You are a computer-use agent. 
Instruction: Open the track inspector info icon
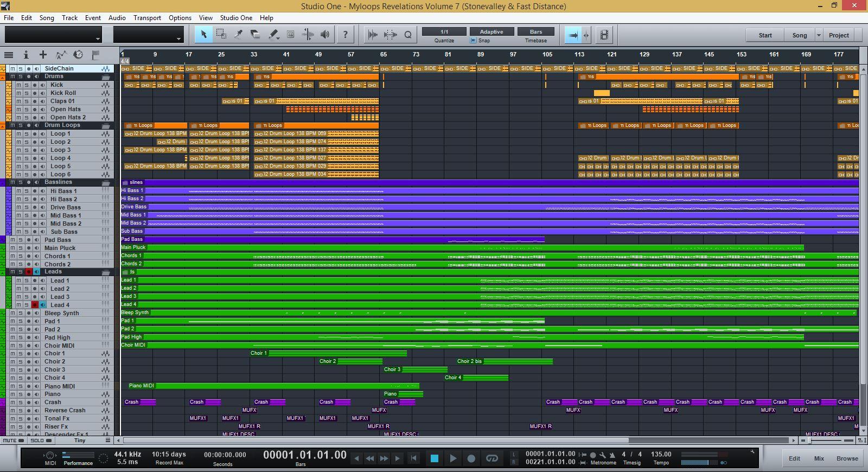point(25,55)
